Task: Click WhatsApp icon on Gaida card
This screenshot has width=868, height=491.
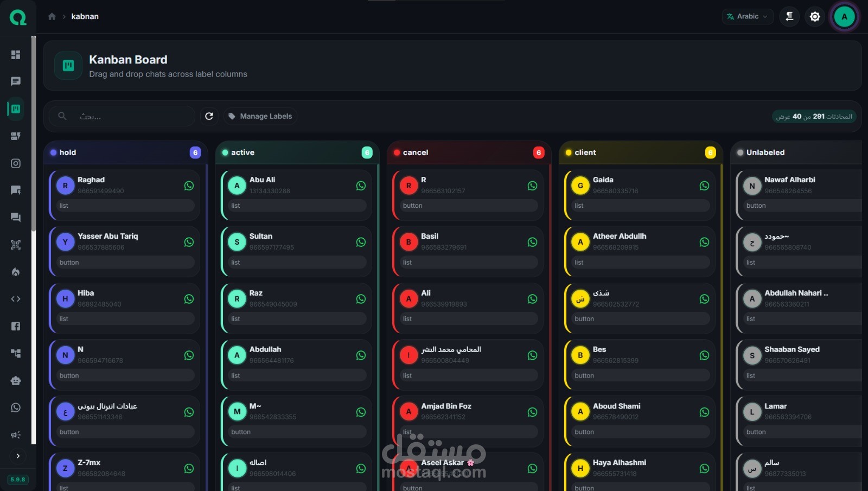Action: (x=704, y=186)
